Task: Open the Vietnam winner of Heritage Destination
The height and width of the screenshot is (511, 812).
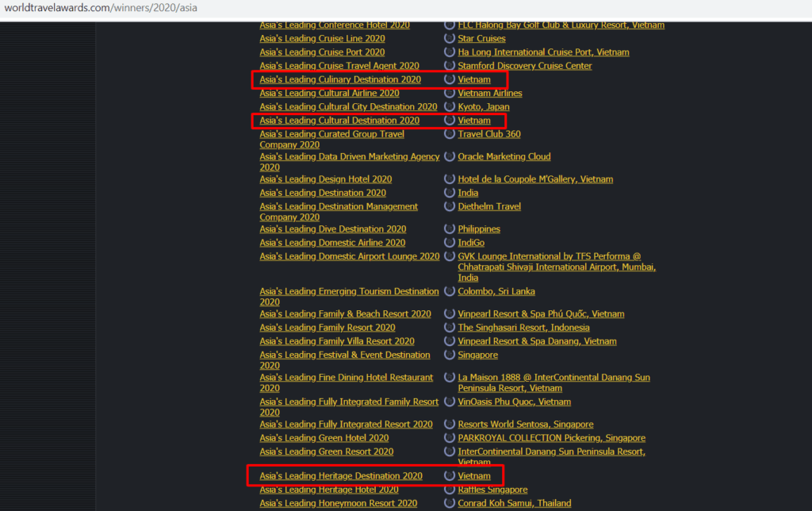Action: pyautogui.click(x=474, y=476)
